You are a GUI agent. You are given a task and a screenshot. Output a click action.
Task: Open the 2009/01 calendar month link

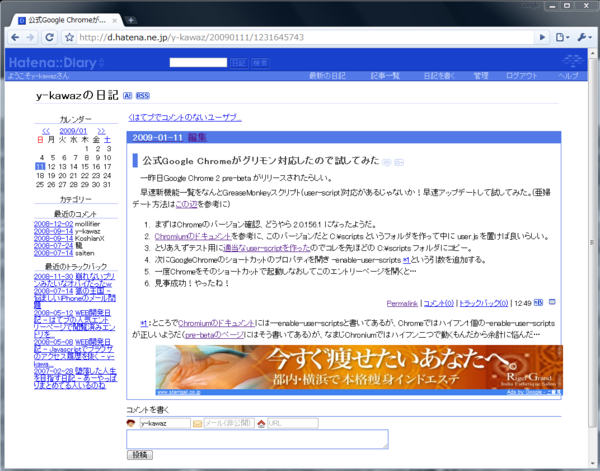[x=73, y=131]
